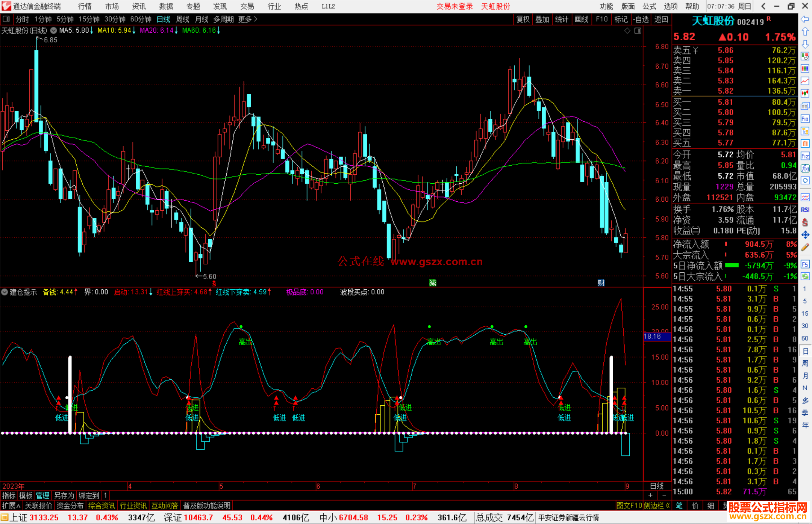Click the F12 trading icon in sidebar
The width and height of the screenshot is (812, 524).
pos(805,156)
